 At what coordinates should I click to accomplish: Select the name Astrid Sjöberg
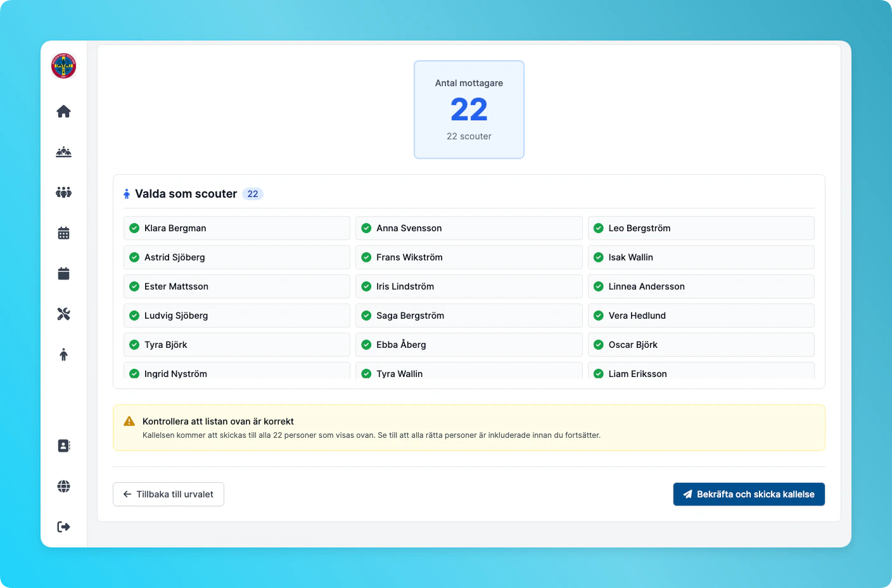[x=175, y=257]
